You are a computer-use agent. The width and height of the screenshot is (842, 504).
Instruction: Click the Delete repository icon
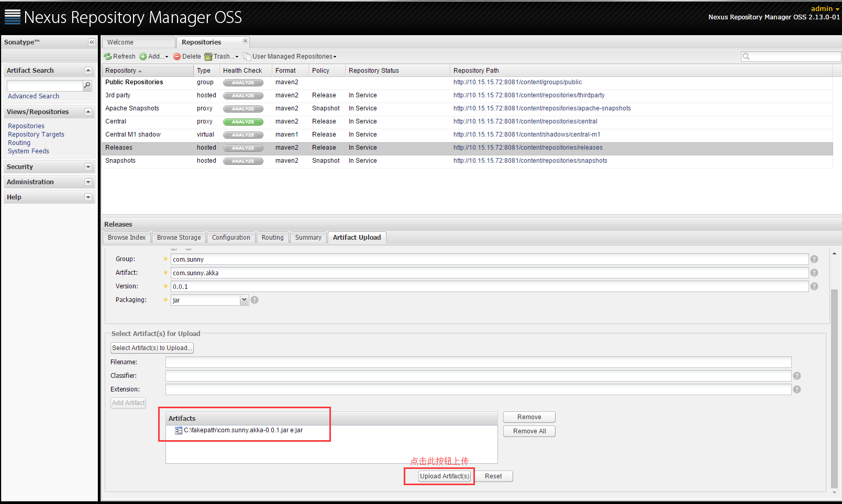point(177,57)
